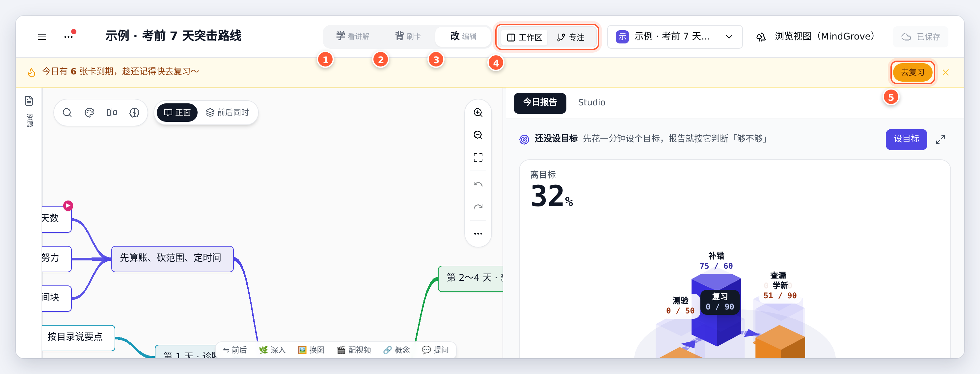Click 配视频 in node action bar

354,350
